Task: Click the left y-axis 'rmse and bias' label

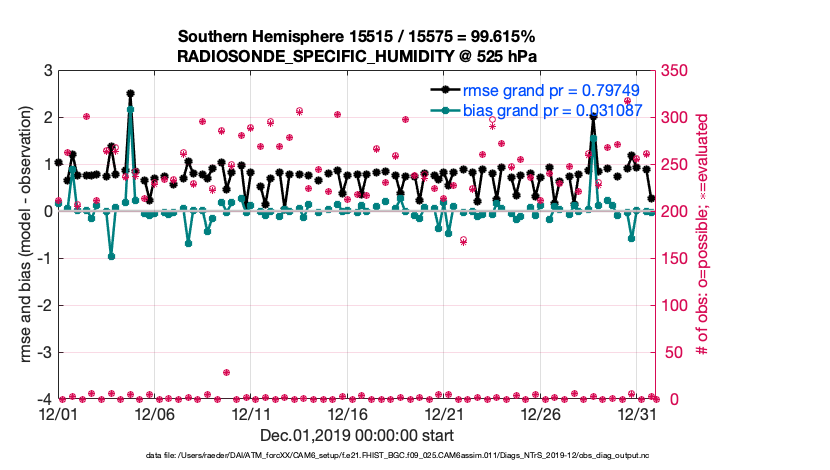Action: click(x=22, y=235)
